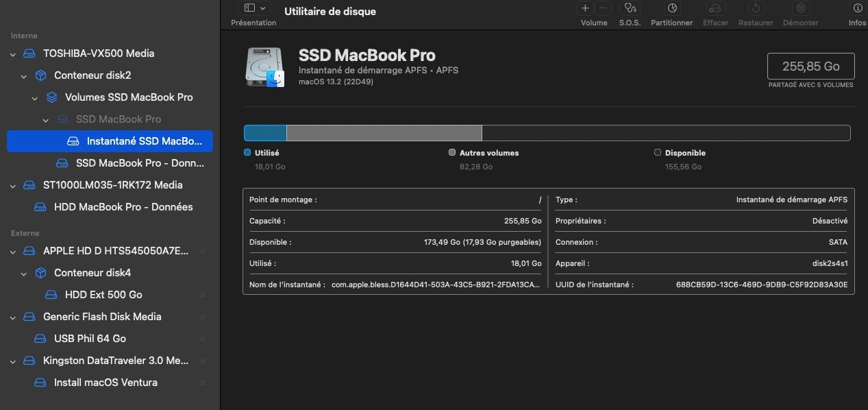The width and height of the screenshot is (868, 410).
Task: Click the Démonter unmount icon
Action: (800, 8)
